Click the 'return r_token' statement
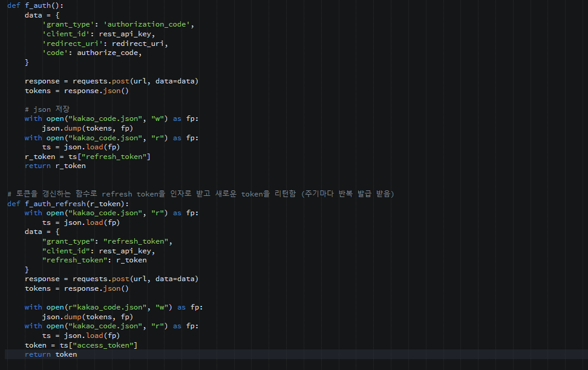The height and width of the screenshot is (370, 588). [55, 166]
